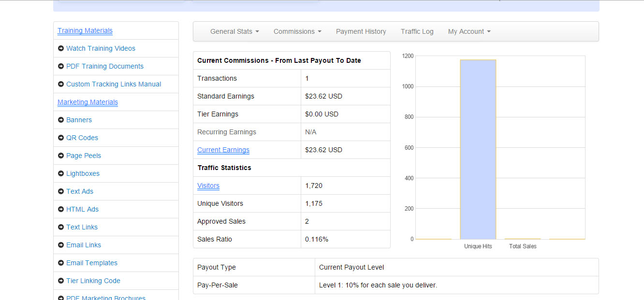Click the arrow icon next to Tier Linking Code
The image size is (644, 300).
coord(61,281)
